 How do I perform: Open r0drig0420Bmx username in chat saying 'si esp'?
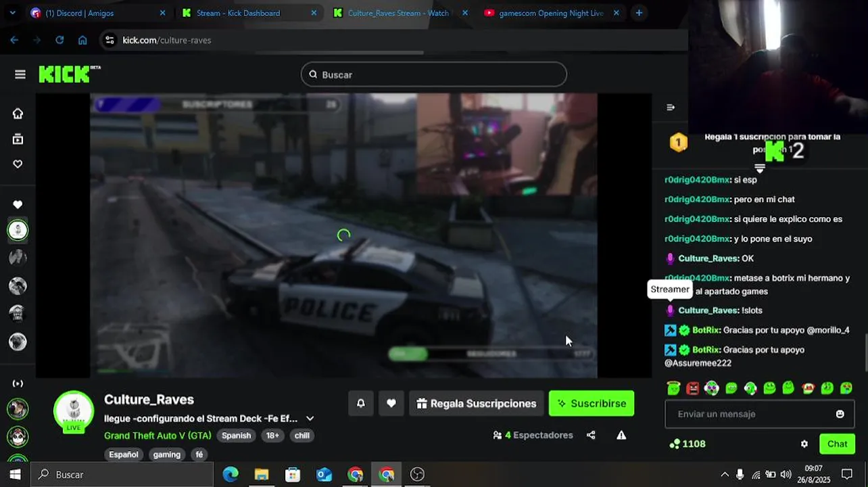[697, 180]
